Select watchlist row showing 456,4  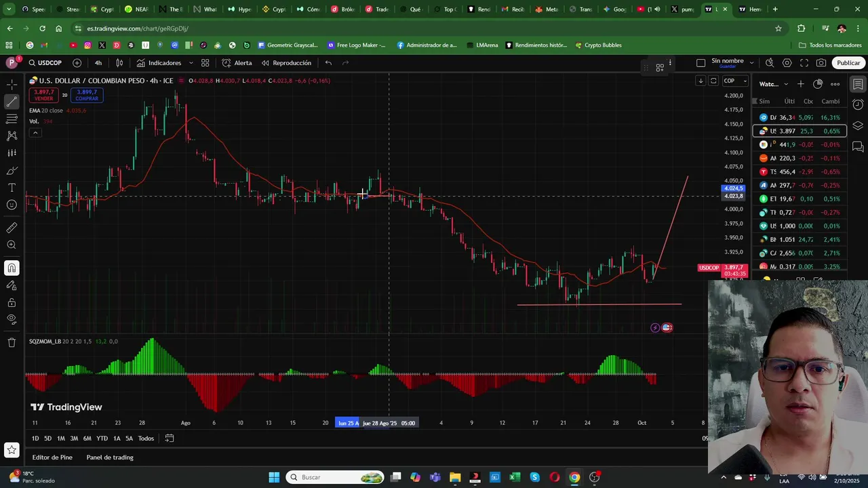(800, 171)
